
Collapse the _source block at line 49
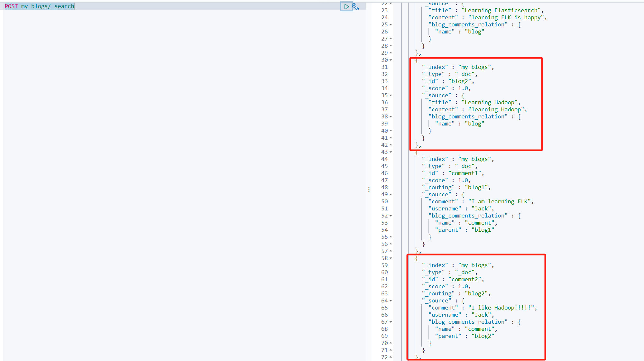coord(391,194)
